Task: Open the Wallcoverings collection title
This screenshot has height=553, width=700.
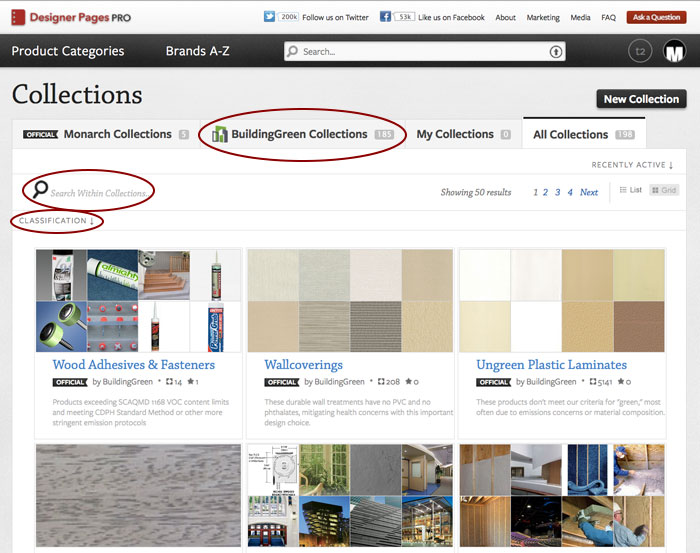Action: tap(304, 365)
